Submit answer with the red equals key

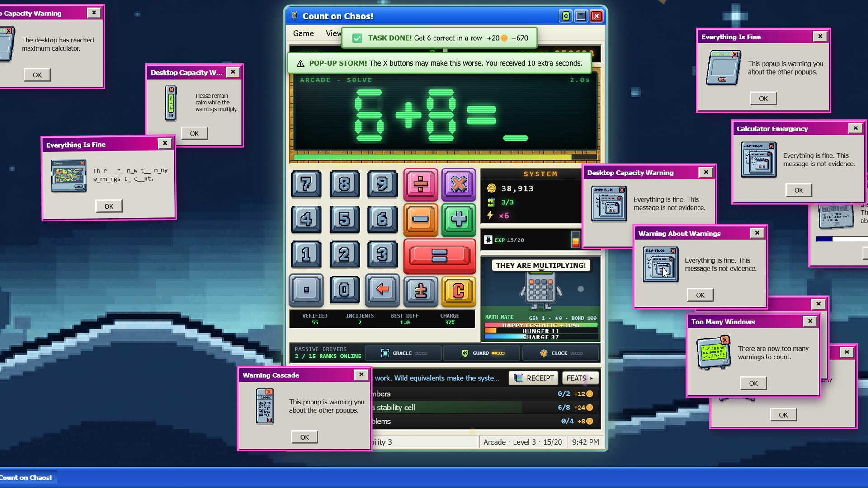pos(439,256)
